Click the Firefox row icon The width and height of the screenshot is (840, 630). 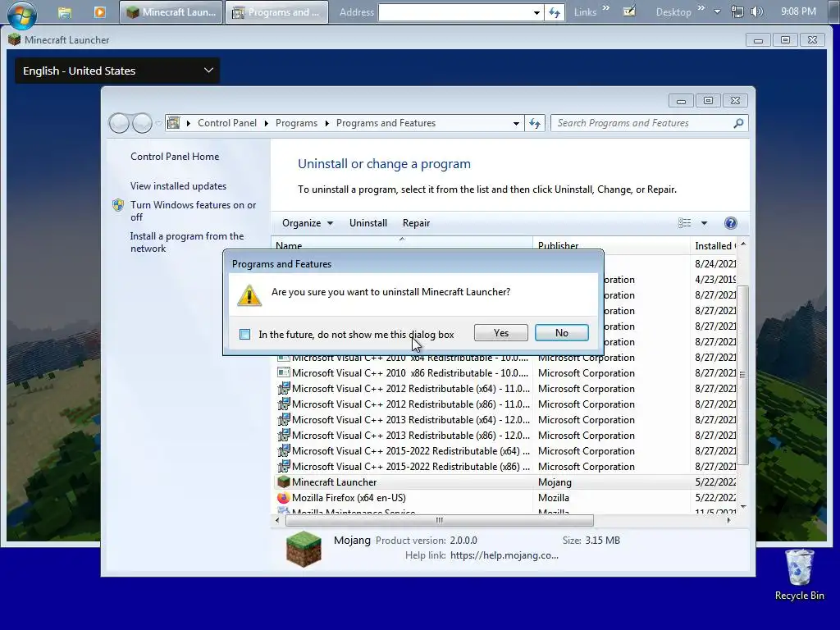(x=283, y=498)
